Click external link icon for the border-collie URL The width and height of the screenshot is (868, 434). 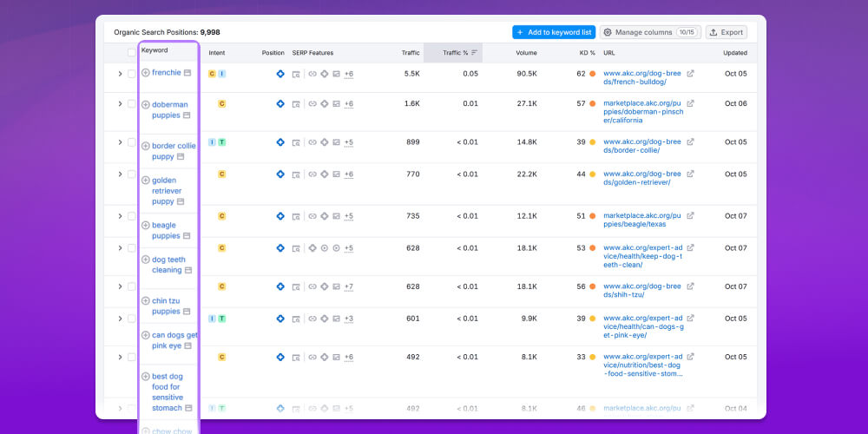click(x=691, y=141)
